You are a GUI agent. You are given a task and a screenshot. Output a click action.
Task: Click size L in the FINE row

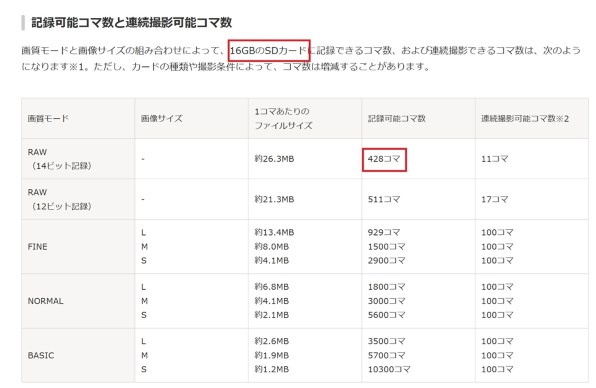(x=143, y=233)
